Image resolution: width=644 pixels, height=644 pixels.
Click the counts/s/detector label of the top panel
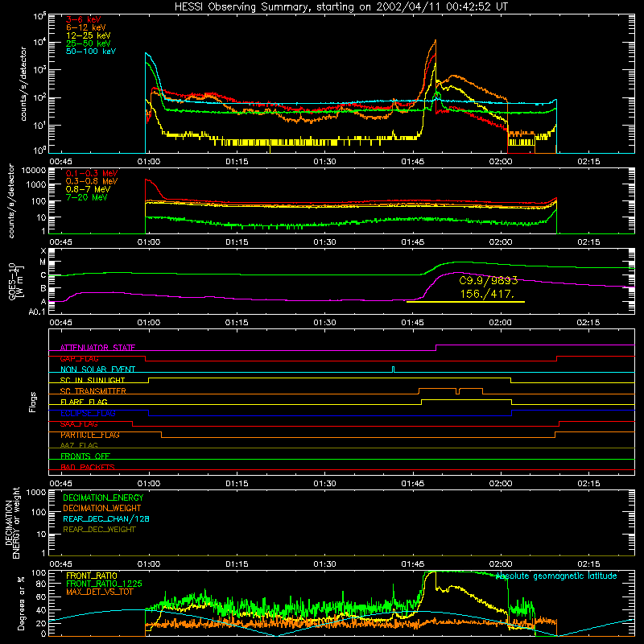[x=23, y=84]
